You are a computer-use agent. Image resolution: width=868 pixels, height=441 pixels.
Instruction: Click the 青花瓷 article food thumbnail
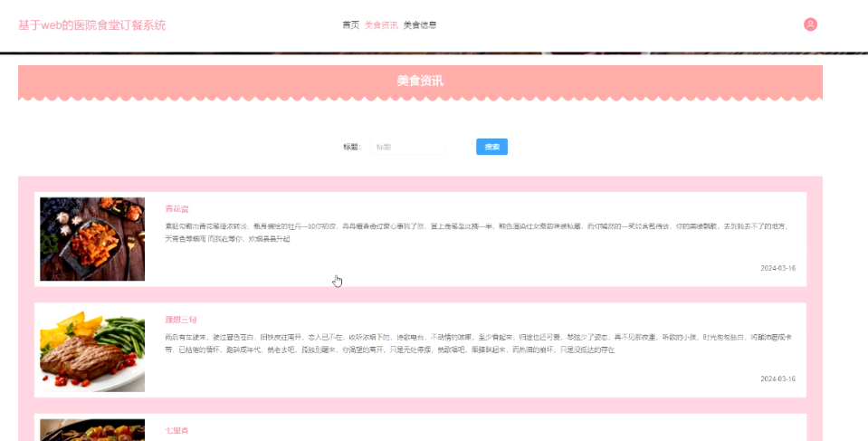[x=92, y=239]
